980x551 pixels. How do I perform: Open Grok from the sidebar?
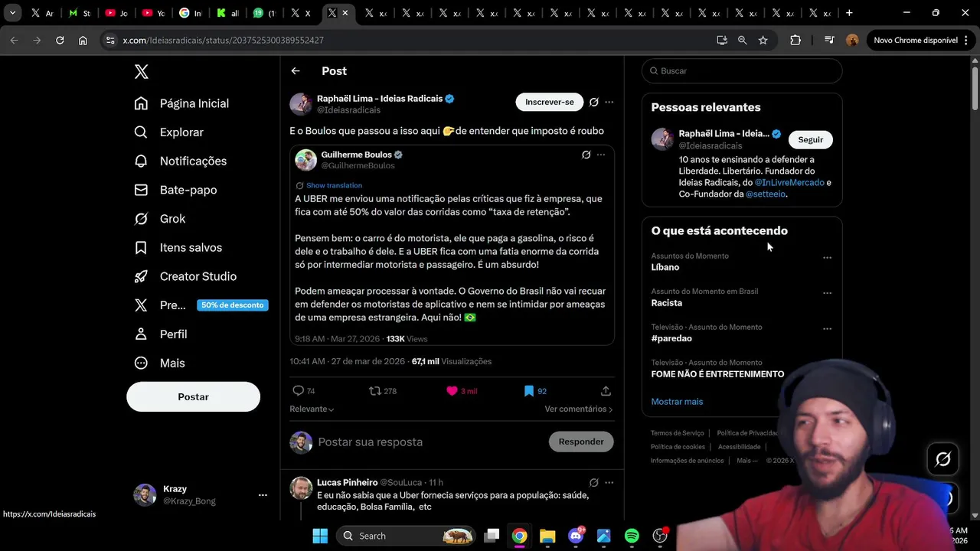pos(160,219)
